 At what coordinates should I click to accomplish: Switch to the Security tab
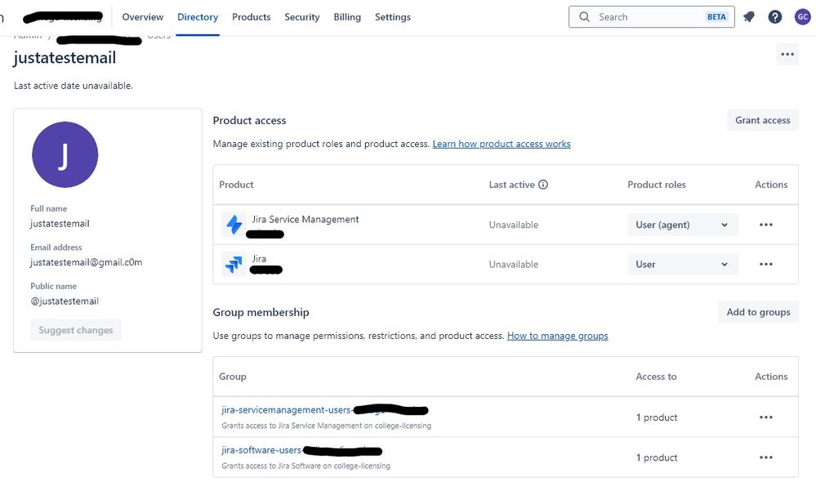click(x=302, y=17)
